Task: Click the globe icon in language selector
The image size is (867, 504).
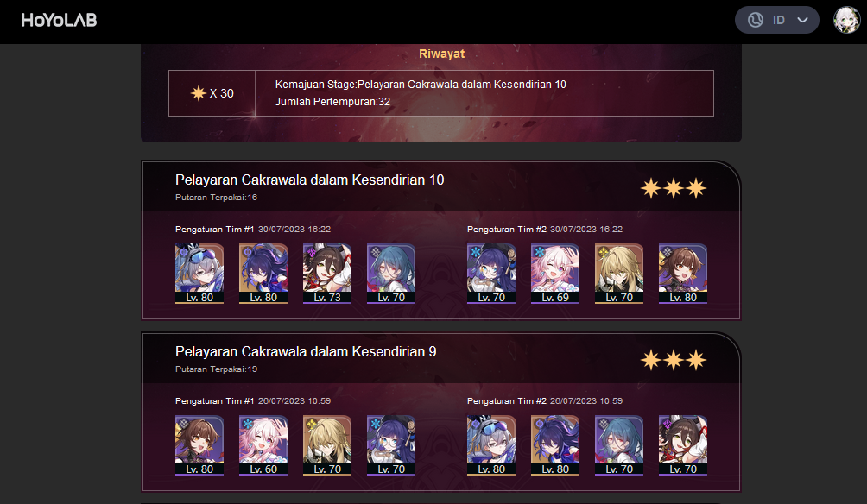Action: tap(756, 20)
